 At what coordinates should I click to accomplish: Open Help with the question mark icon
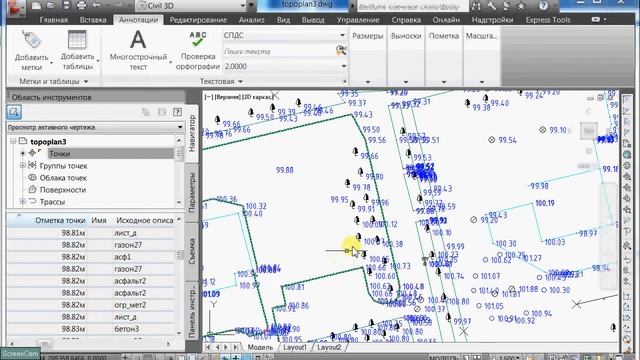543,6
